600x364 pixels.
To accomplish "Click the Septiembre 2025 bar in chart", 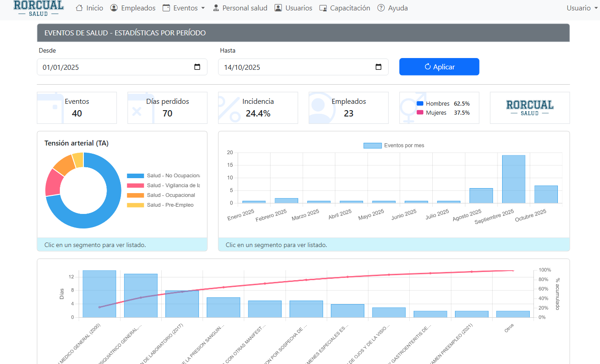I will point(513,179).
